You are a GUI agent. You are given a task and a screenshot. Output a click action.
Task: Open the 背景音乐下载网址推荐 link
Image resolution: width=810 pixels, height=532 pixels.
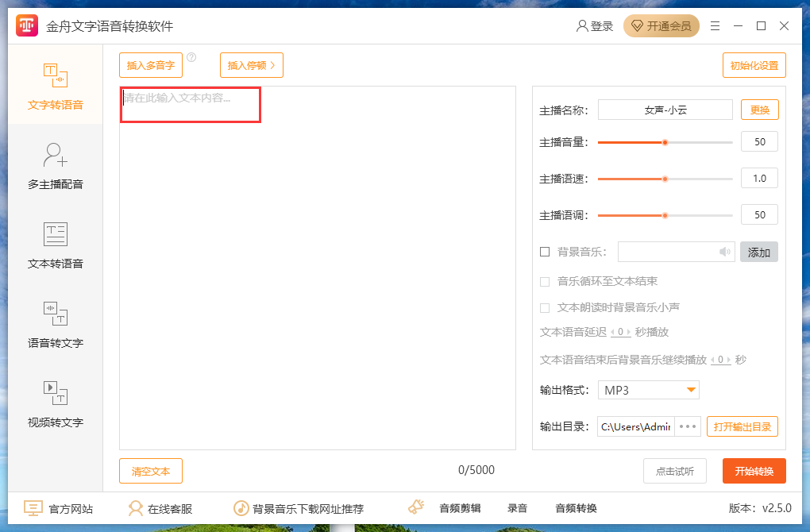299,509
